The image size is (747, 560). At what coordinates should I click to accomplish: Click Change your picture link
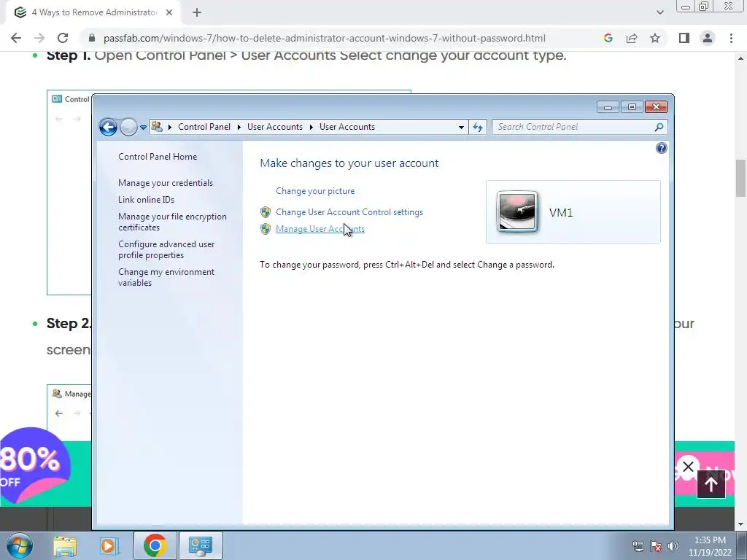point(315,191)
